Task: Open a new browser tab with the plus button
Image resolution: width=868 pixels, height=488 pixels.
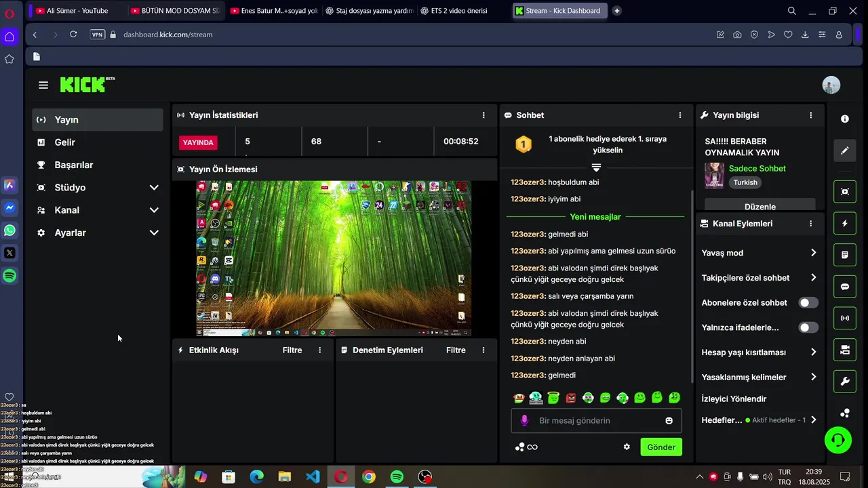Action: [616, 11]
